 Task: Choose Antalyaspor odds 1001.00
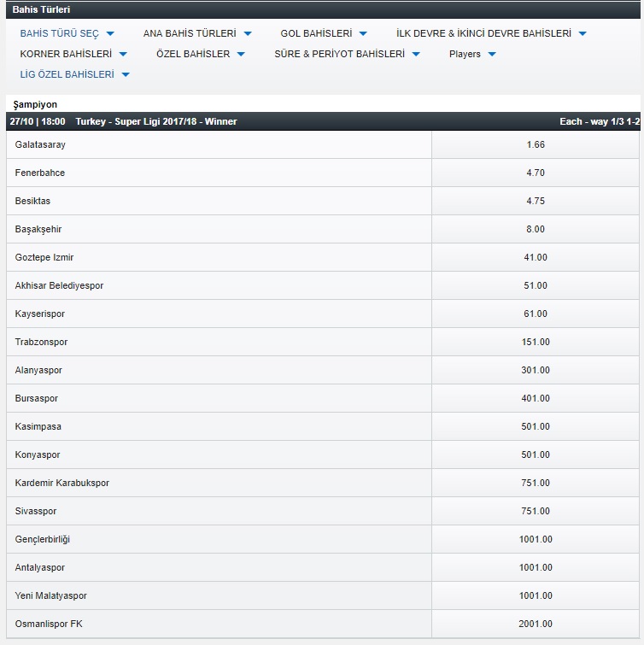pyautogui.click(x=536, y=567)
